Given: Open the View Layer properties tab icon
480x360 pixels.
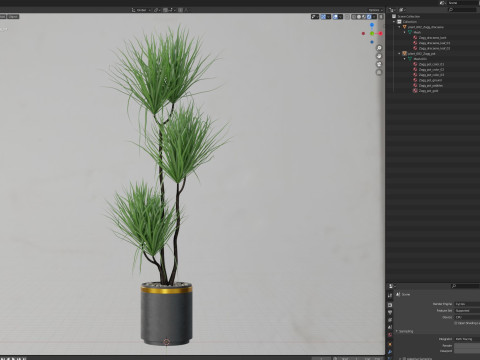Looking at the screenshot, I should [390, 320].
